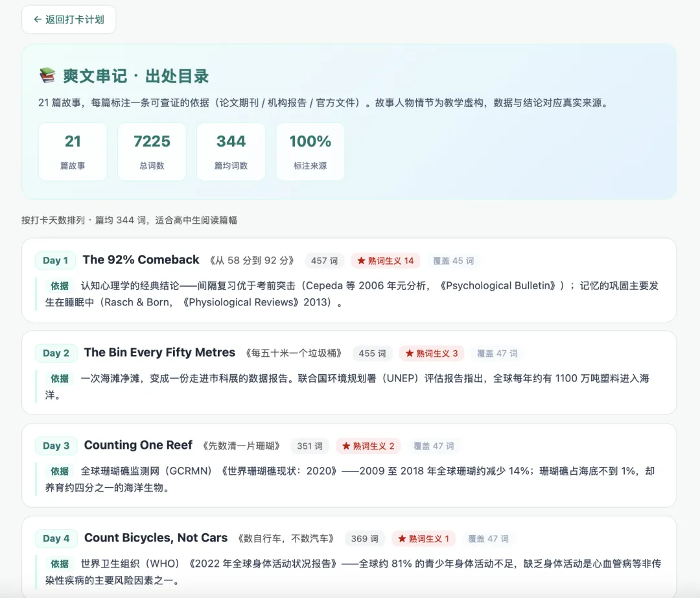Click the 按打卡天数排列 sorting note
This screenshot has height=598, width=700.
click(x=130, y=220)
